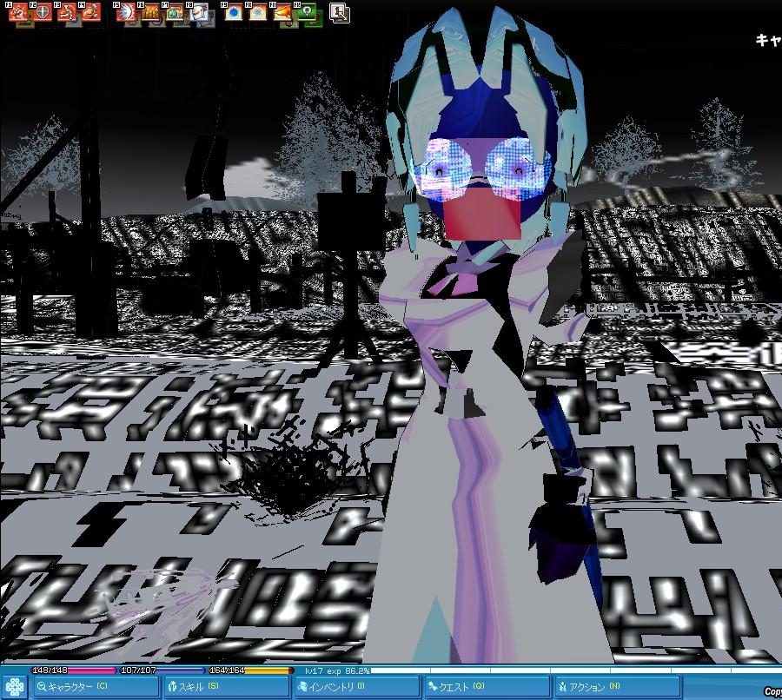Activate the F1 skill hotkey icon
The image size is (782, 700).
click(x=17, y=13)
